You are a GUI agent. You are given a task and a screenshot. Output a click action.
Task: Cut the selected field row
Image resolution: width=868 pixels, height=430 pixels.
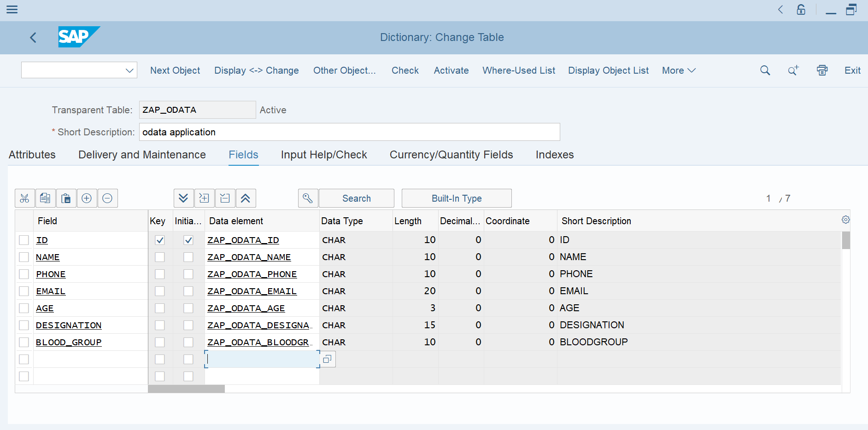(24, 198)
